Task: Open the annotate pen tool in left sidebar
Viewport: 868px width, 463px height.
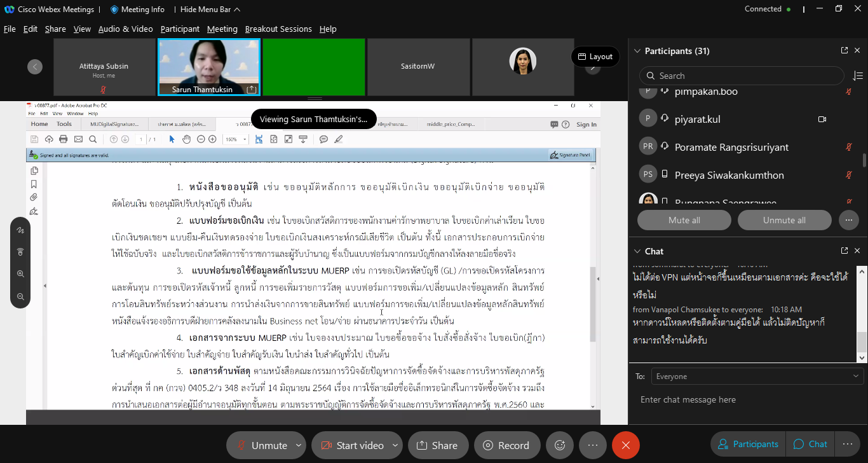Action: tap(20, 230)
